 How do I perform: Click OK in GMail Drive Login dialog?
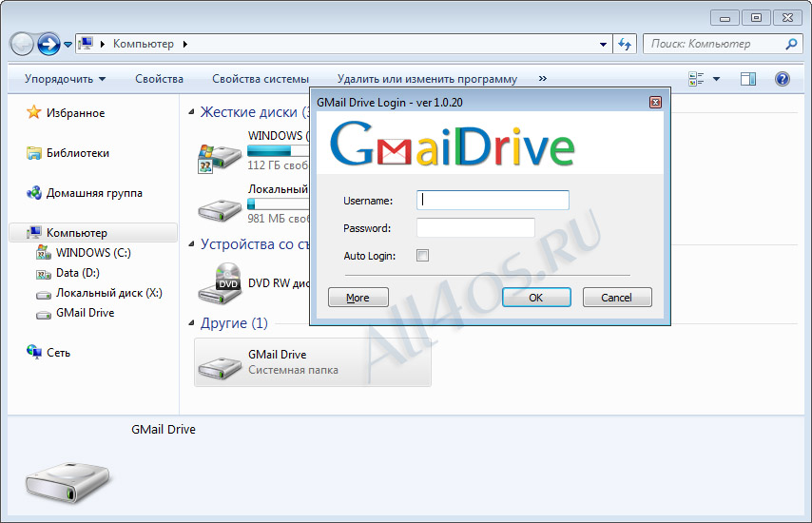(536, 298)
